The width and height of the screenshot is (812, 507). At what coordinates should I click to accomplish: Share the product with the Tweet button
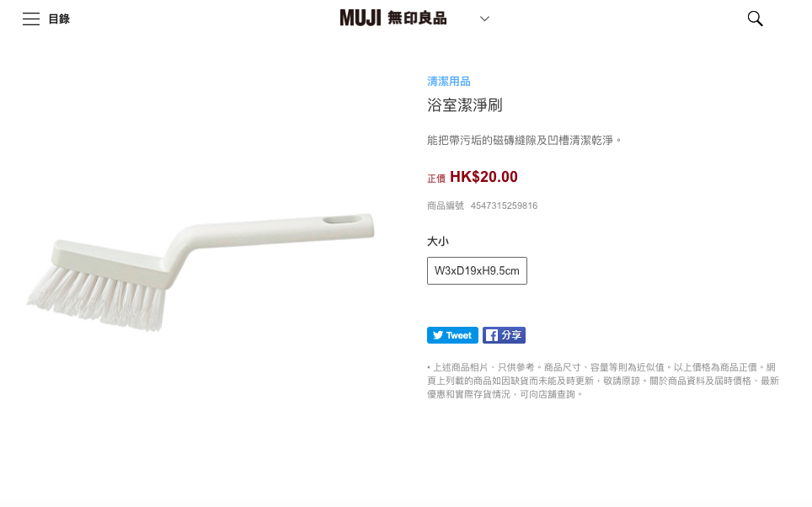452,335
